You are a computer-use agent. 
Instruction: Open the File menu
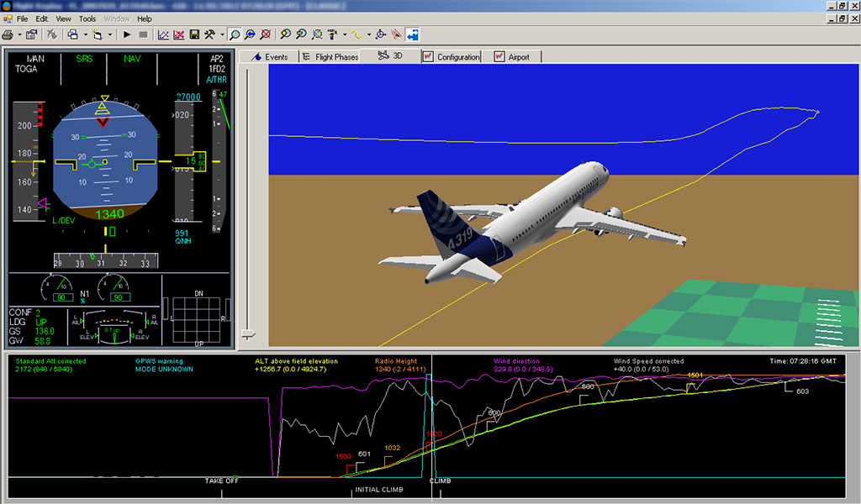coord(22,18)
